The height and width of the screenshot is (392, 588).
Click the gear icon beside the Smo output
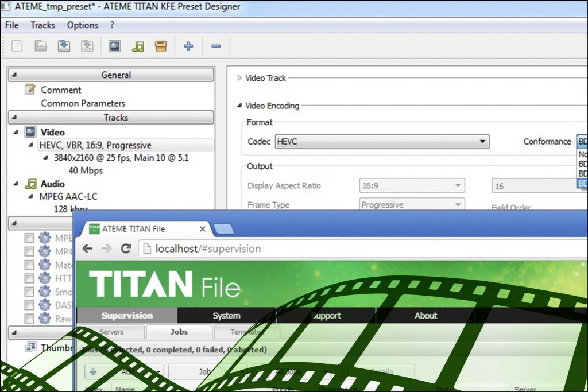[44, 292]
